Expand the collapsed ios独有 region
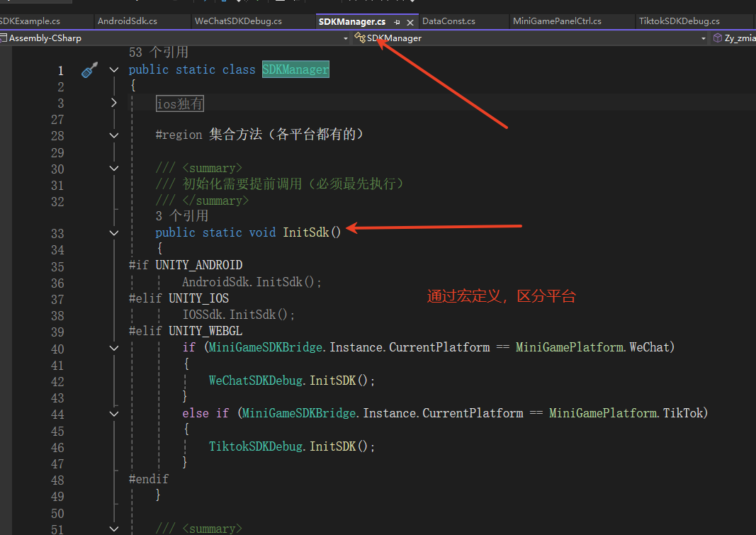 (x=114, y=103)
